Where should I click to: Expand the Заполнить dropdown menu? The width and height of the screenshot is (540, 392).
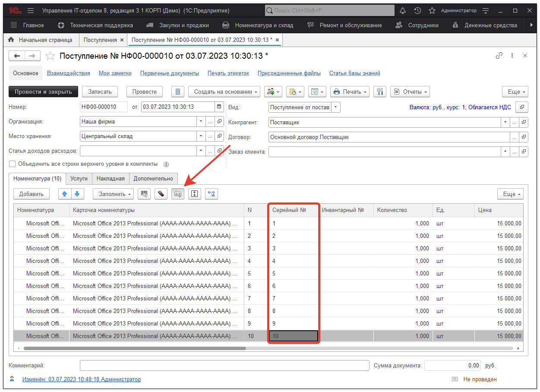coord(113,194)
